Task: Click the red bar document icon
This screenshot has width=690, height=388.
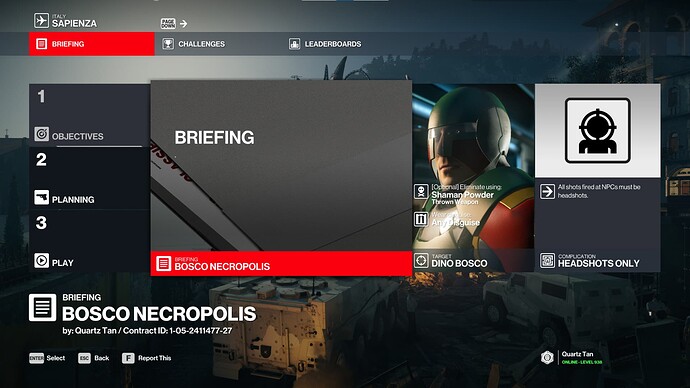Action: pos(163,264)
